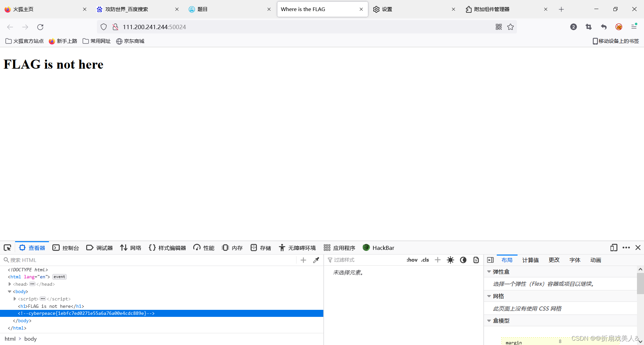The width and height of the screenshot is (644, 345).
Task: Collapse the 盒模型 box model section
Action: [x=489, y=321]
